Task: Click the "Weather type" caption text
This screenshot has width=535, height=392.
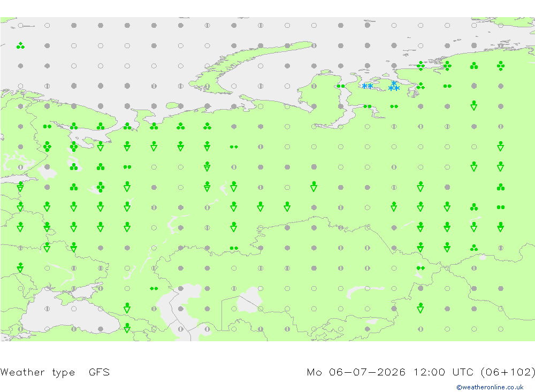Action: (37, 372)
